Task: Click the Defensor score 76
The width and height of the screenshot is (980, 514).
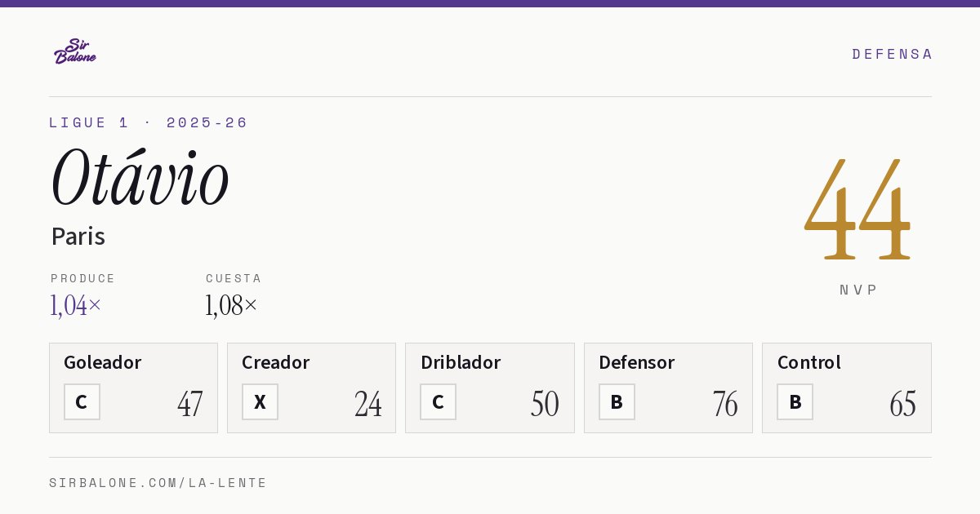Action: coord(724,404)
